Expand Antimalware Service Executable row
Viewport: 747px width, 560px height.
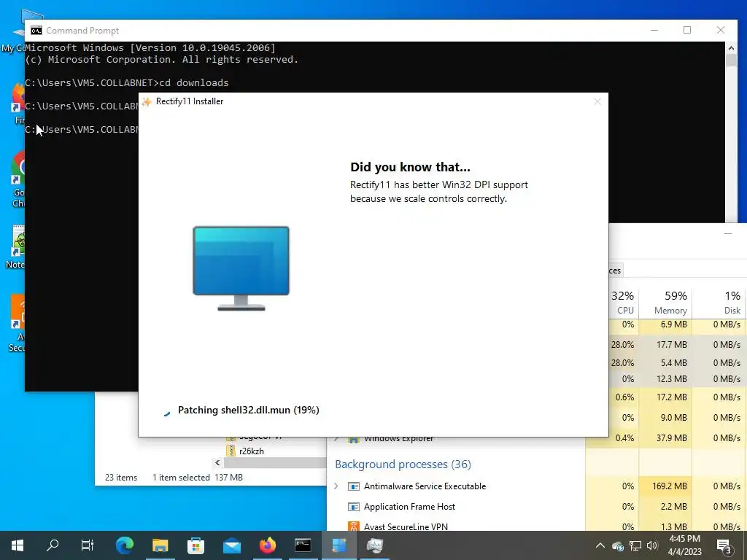click(336, 486)
